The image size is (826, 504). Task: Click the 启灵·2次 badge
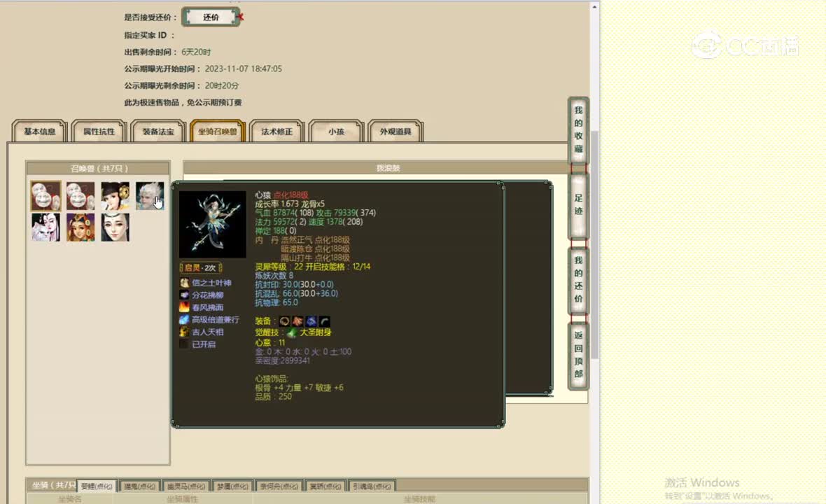(201, 268)
